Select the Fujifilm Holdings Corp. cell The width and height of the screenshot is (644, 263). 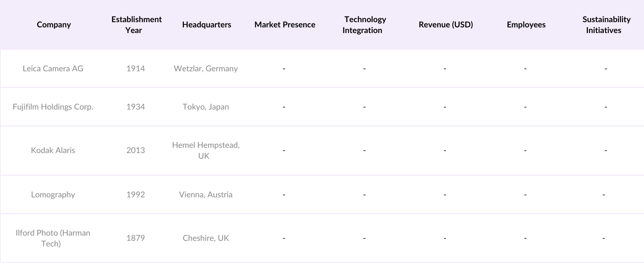pyautogui.click(x=53, y=107)
